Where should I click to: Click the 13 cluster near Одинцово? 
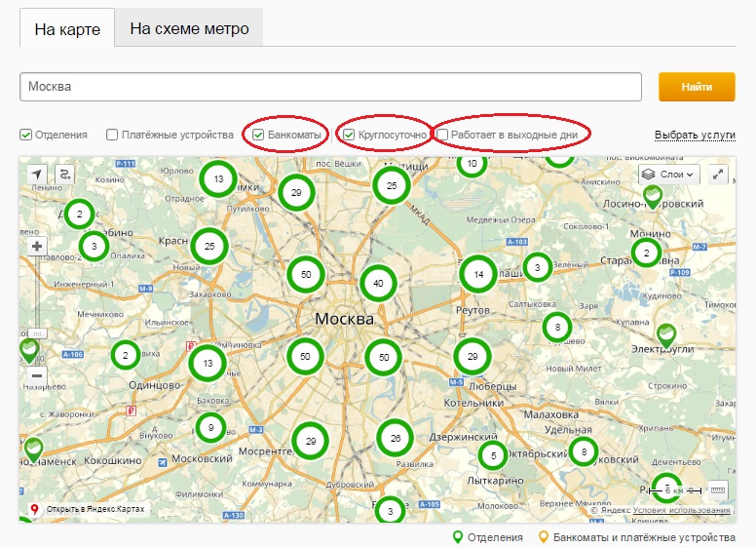208,364
